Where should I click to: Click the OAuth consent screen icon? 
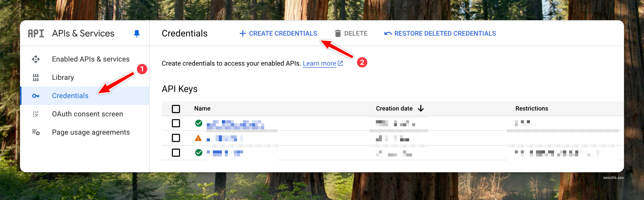click(x=36, y=114)
